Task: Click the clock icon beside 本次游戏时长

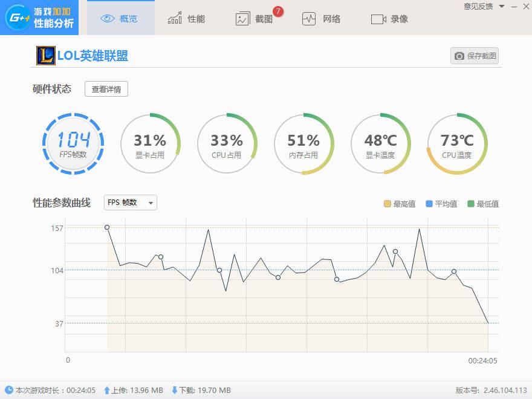Action: pos(9,390)
